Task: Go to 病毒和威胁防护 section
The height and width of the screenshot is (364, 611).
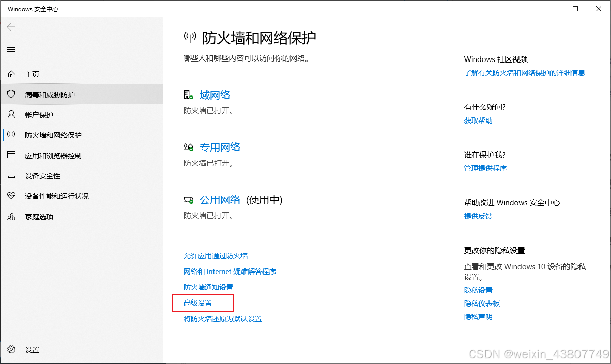Action: coord(81,95)
